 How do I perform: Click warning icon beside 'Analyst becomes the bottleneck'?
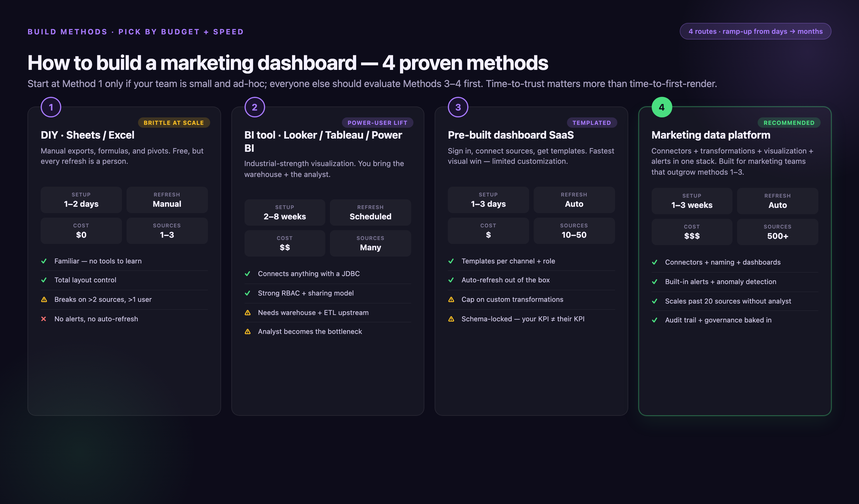click(x=248, y=331)
